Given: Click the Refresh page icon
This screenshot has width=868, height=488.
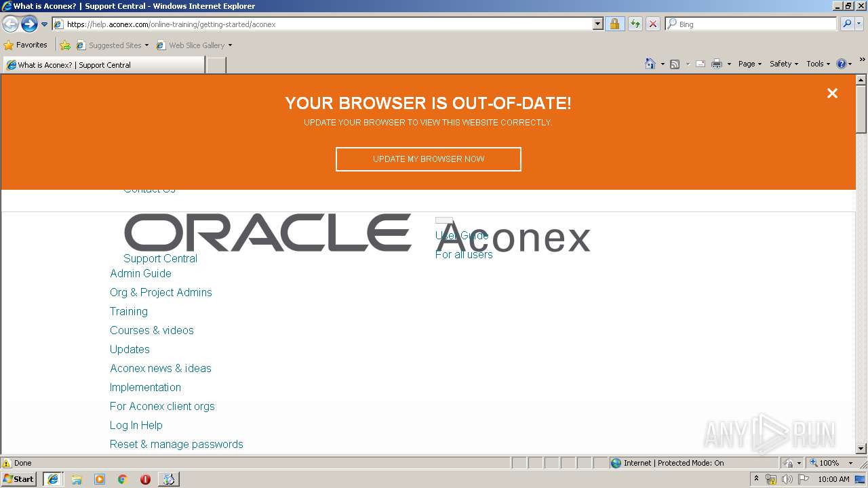Looking at the screenshot, I should pyautogui.click(x=635, y=24).
